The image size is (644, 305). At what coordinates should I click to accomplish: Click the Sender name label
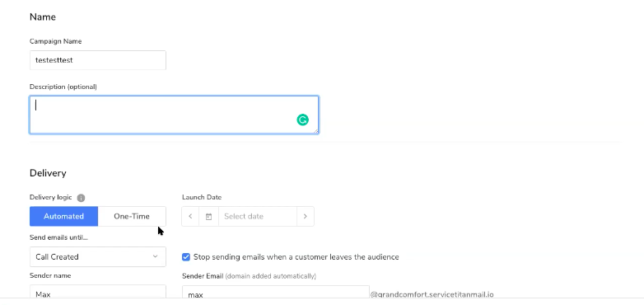[50, 275]
